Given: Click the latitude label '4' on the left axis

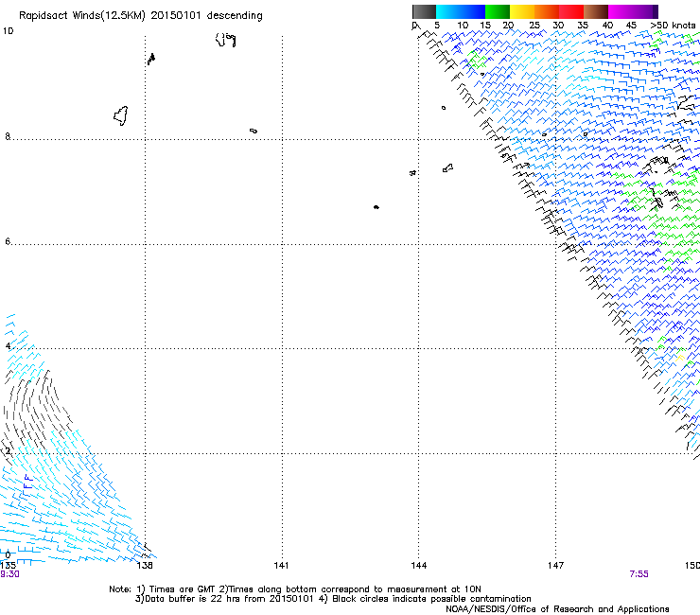Looking at the screenshot, I should [8, 346].
